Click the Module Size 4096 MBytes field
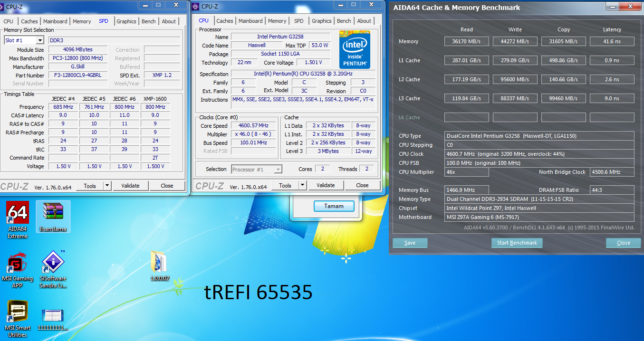Image resolution: width=644 pixels, height=341 pixels. coord(78,50)
